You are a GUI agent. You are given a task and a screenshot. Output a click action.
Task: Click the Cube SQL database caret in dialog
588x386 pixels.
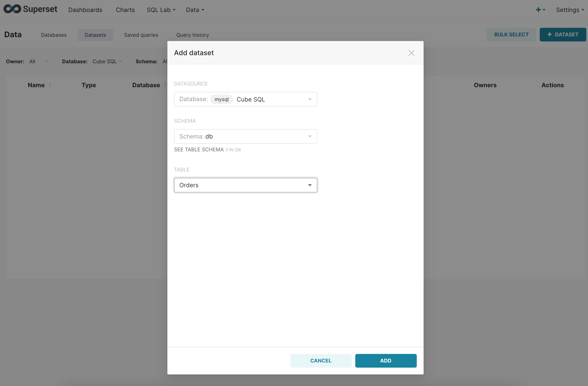310,99
